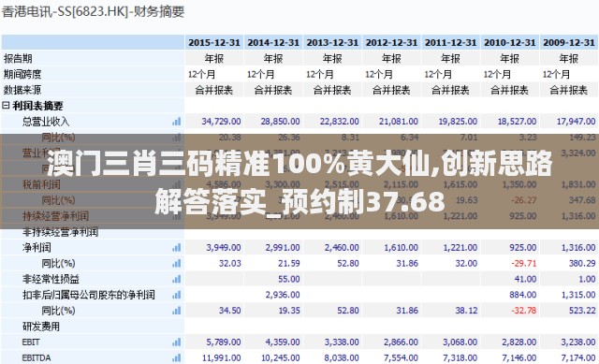Click 2,991.00 in the 净利润 row
Image resolution: width=599 pixels, height=364 pixels.
(x=283, y=248)
